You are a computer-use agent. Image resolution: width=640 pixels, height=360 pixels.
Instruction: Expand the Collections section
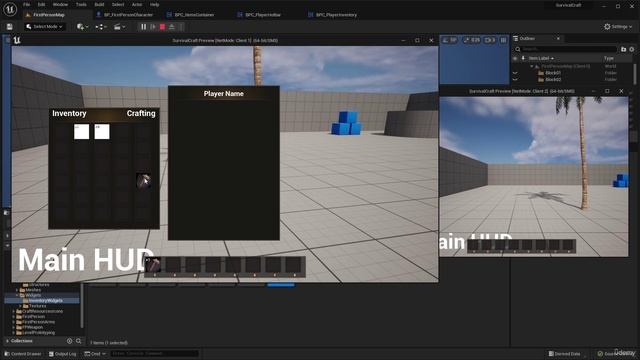tap(7, 341)
